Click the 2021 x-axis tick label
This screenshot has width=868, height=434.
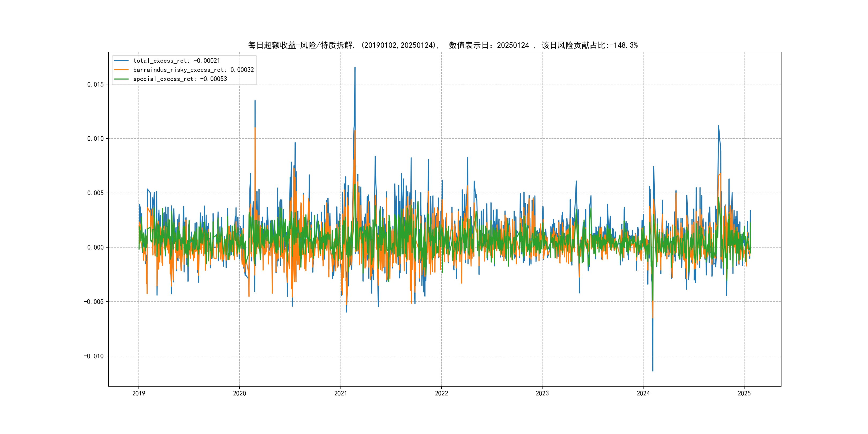click(x=341, y=393)
